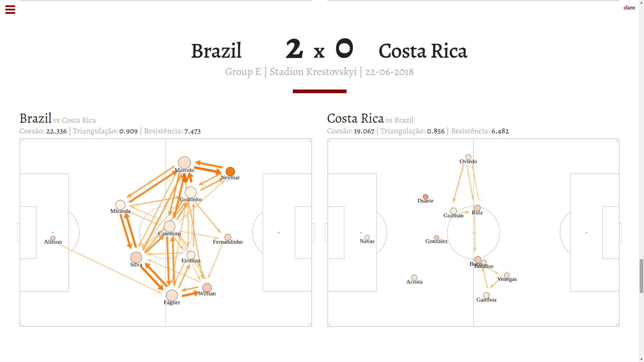Click Gamboa's player node
Viewport: 644px width, 362px height.
click(486, 295)
